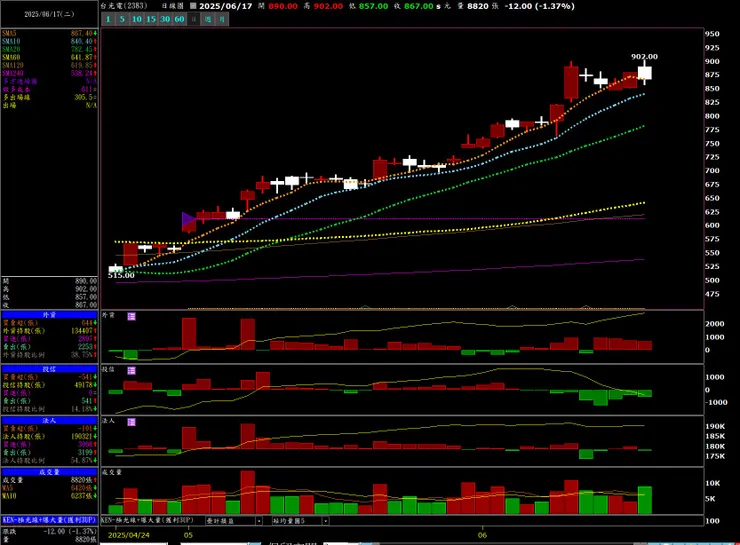Open dropdown arrow next to 移均量圖5

coord(325,521)
